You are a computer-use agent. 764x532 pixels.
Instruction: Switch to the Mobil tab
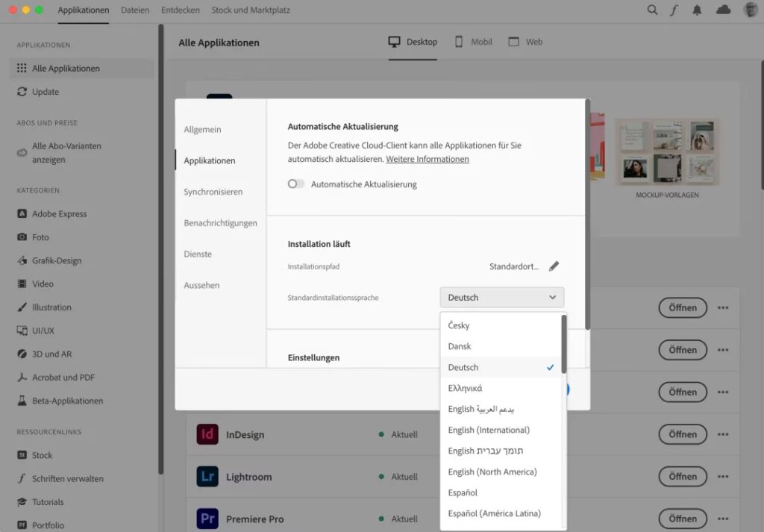pos(474,42)
